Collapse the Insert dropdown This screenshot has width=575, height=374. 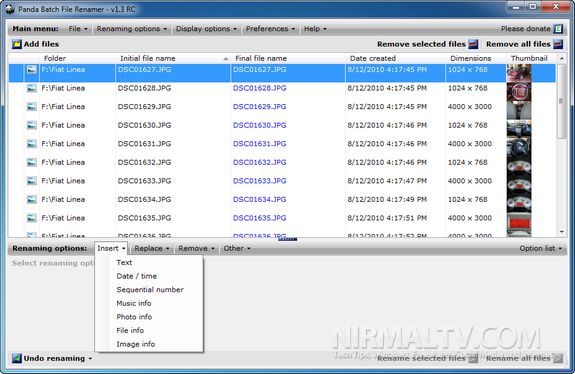[111, 248]
